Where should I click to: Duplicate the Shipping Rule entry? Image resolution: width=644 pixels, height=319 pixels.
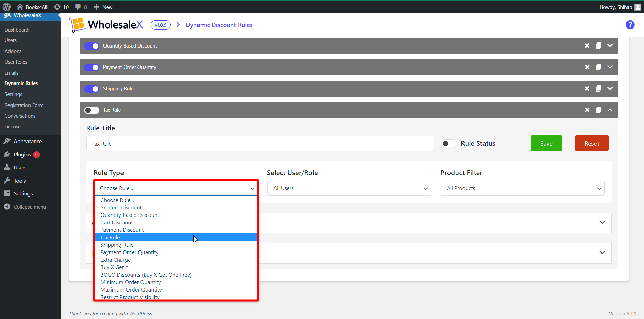(x=599, y=89)
